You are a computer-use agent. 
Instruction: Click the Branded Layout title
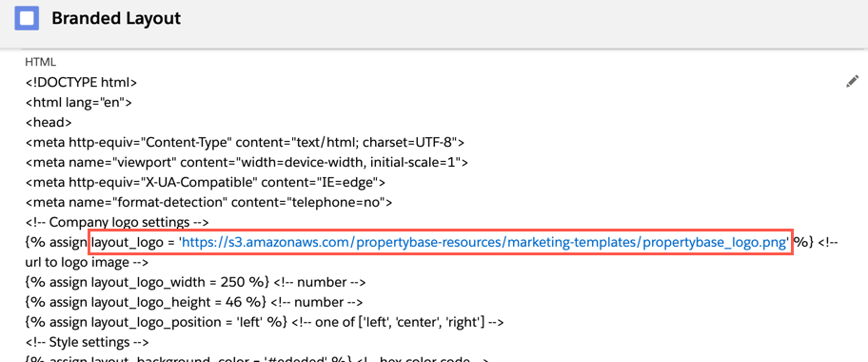[116, 18]
